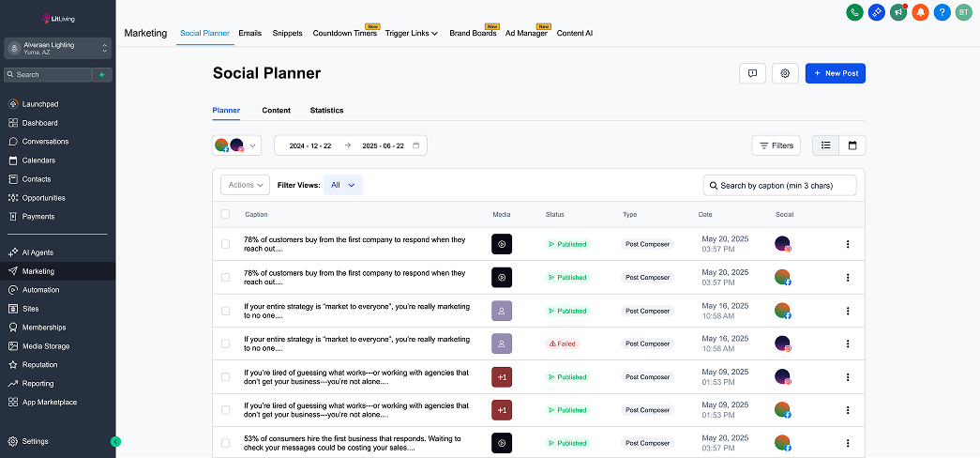Expand the social accounts selector dropdown
The height and width of the screenshot is (458, 980).
236,145
